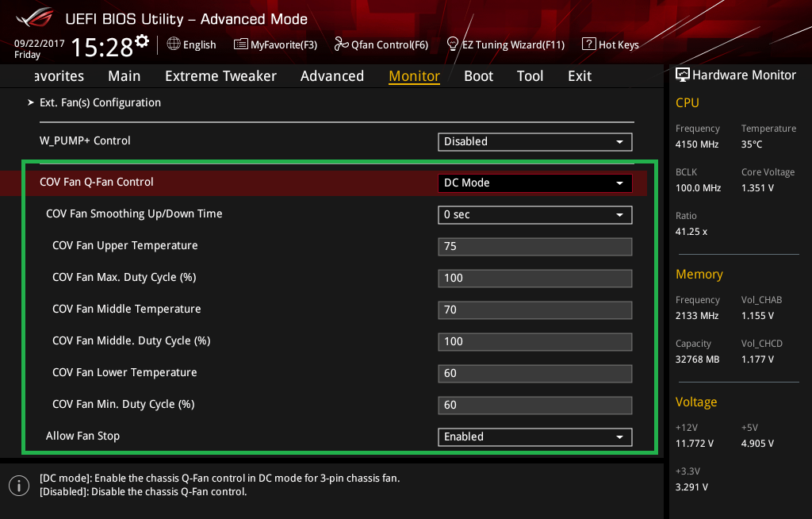This screenshot has height=519, width=812.
Task: Click the 15:28 clock time
Action: point(102,47)
